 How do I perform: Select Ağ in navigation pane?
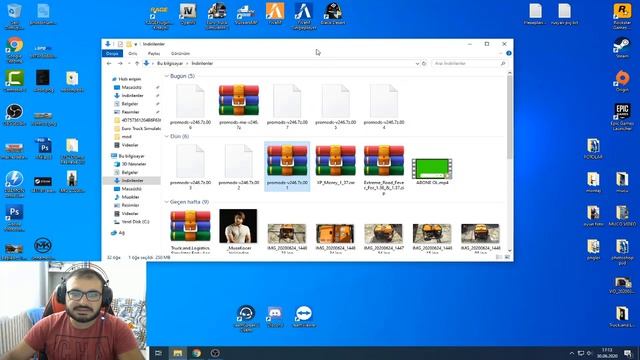(x=121, y=233)
